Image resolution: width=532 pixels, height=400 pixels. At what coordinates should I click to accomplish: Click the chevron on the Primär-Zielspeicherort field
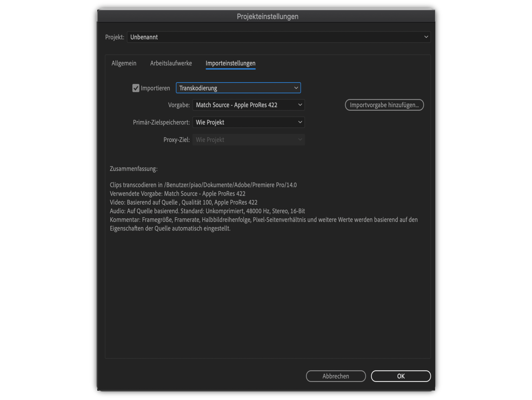pos(300,122)
